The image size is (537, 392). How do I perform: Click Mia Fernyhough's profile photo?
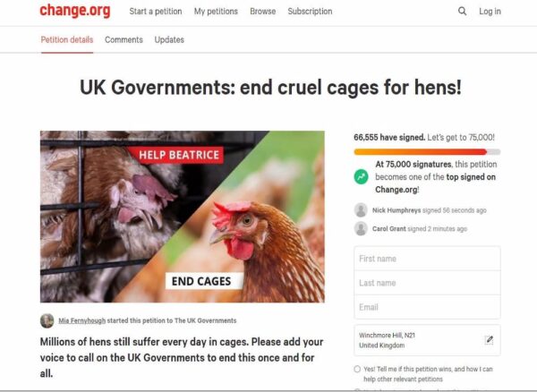point(47,320)
